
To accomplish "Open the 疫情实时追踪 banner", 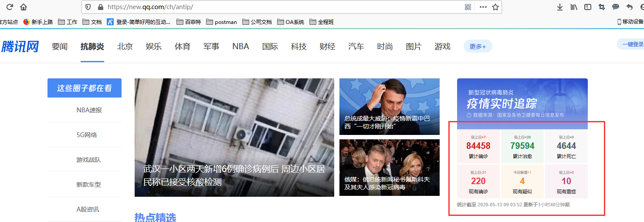I will coord(522,104).
